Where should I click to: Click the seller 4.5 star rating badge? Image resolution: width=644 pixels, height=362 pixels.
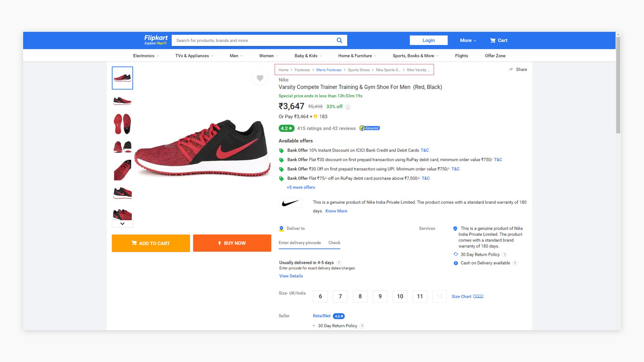click(x=339, y=316)
